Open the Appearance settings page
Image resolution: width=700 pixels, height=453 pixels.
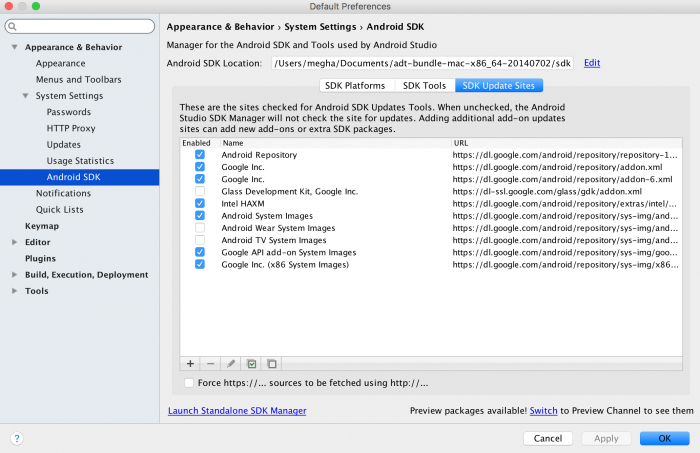61,63
